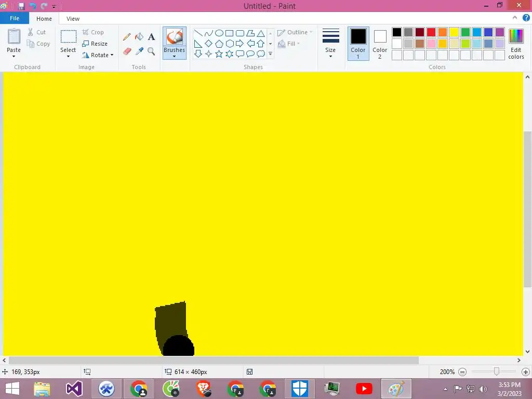This screenshot has width=532, height=399.
Task: Expand the Rotate dropdown
Action: click(112, 55)
